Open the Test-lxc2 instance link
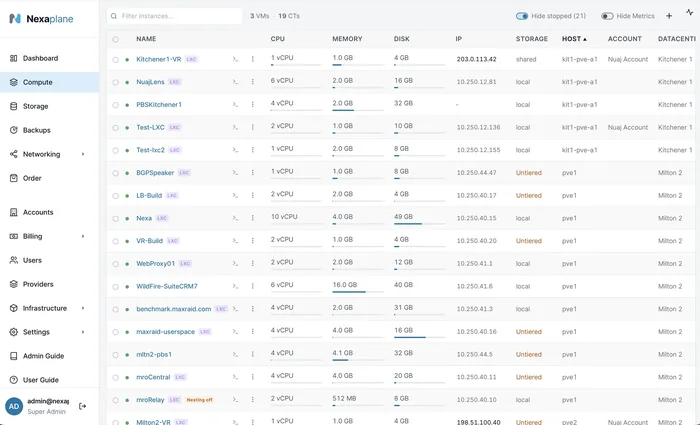 [150, 150]
